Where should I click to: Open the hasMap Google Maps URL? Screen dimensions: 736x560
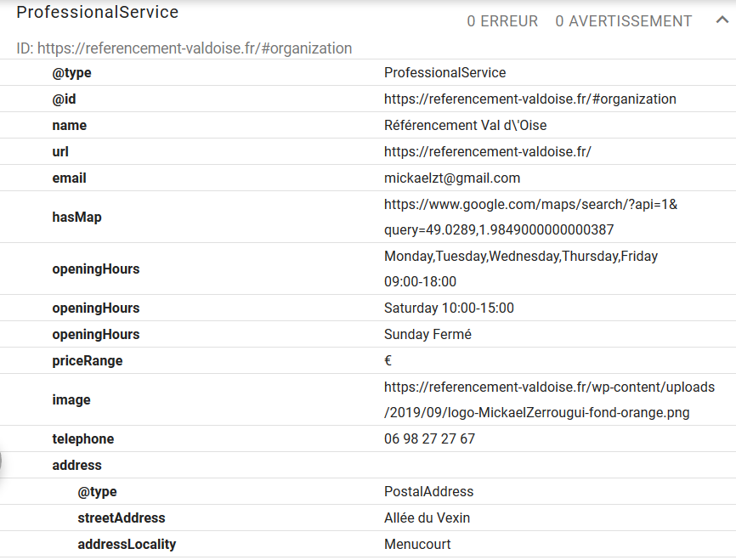530,217
